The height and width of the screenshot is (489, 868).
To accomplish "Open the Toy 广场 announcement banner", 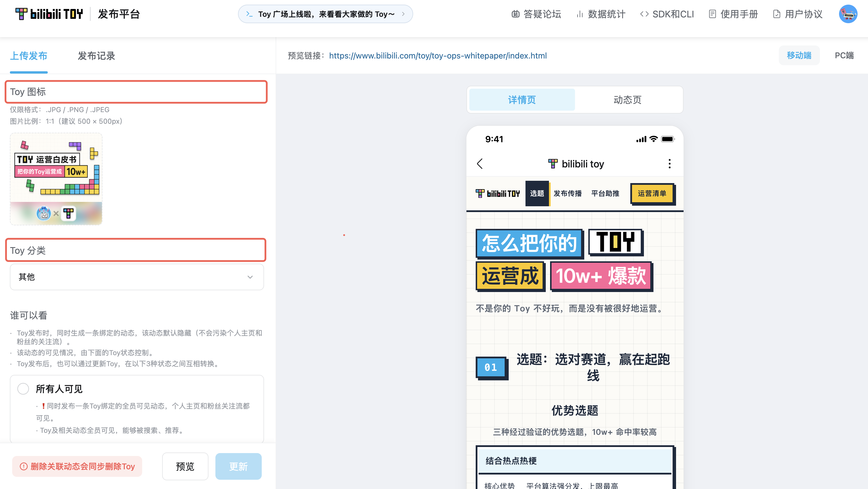I will 325,14.
